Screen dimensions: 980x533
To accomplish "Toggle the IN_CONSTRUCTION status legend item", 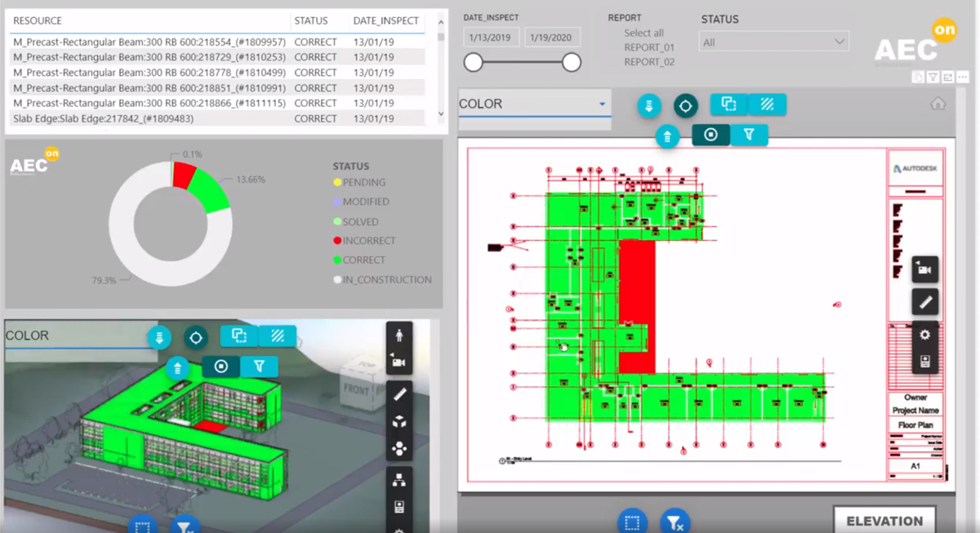I will coord(382,280).
